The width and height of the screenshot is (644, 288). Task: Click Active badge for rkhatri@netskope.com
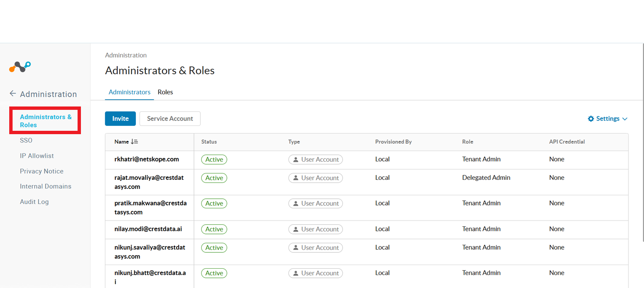pyautogui.click(x=214, y=159)
